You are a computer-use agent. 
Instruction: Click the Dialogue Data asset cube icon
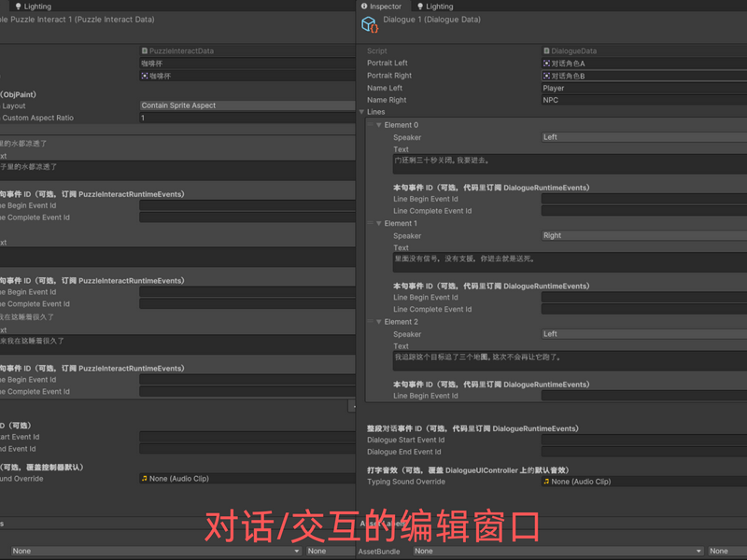(x=370, y=24)
